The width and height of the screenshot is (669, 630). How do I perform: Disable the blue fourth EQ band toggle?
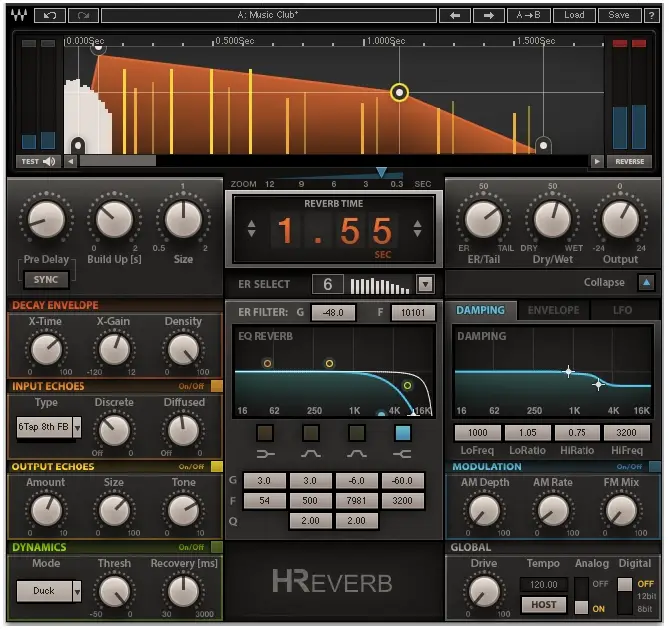(x=402, y=433)
